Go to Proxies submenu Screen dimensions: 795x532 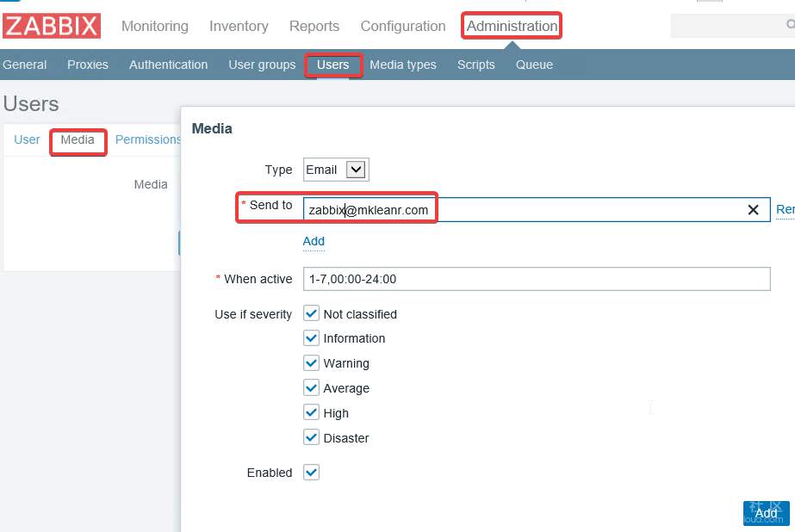(x=88, y=65)
